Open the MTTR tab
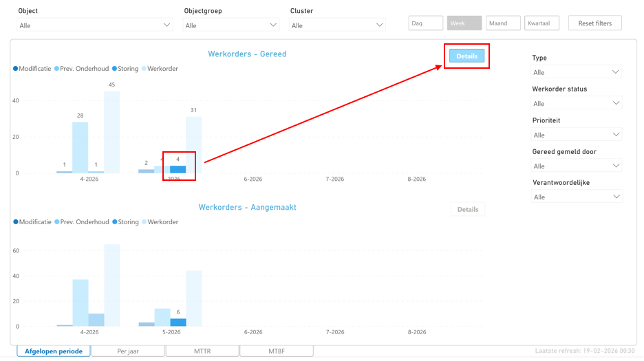644x361 pixels. point(202,351)
